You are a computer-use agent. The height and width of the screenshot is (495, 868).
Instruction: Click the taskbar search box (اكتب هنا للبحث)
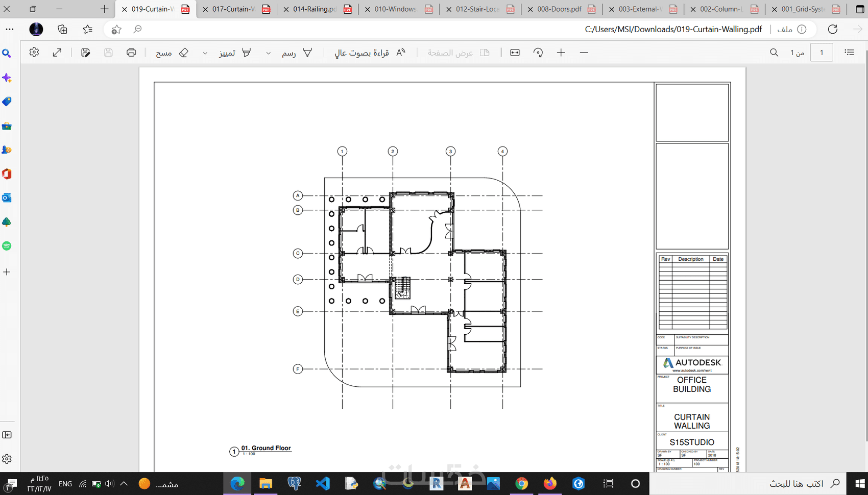coord(748,483)
